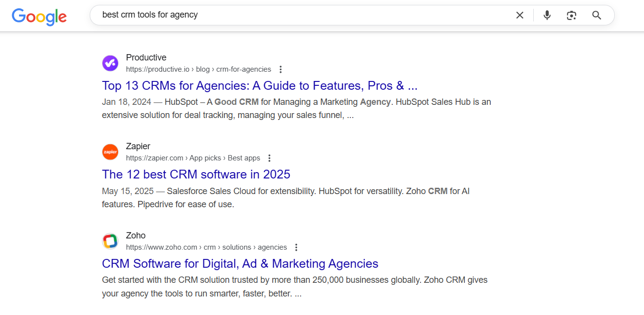This screenshot has height=315, width=644.
Task: Open the three-dot menu for the Zapier result
Action: pos(269,158)
